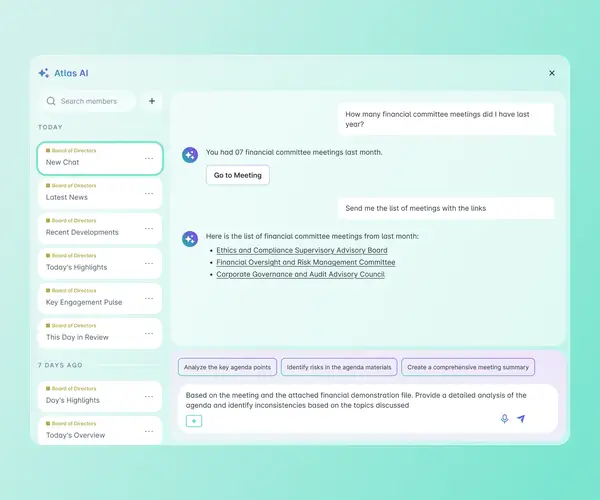Click the Board of Directors tag on New Chat
The width and height of the screenshot is (600, 500).
71,150
